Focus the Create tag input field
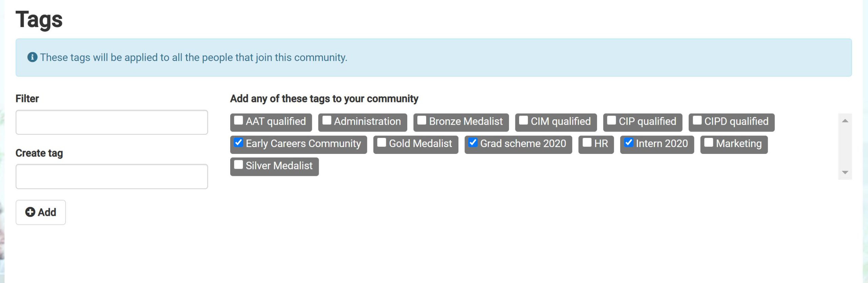 click(112, 177)
